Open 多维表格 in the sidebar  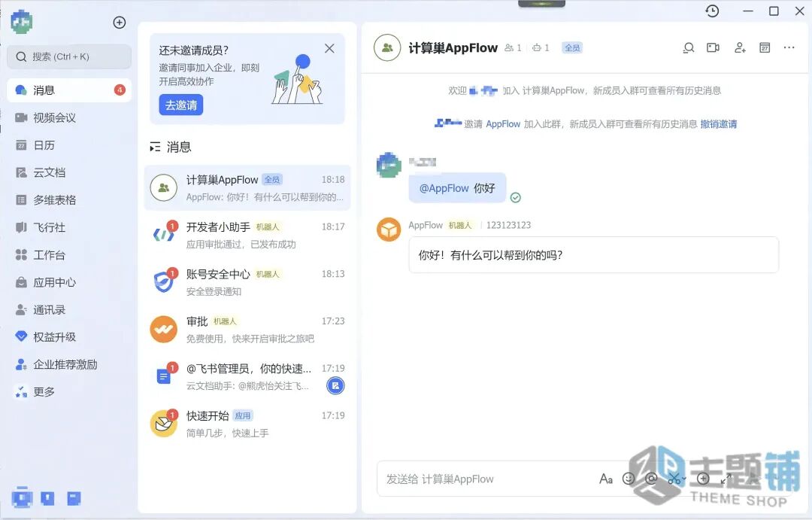69,200
